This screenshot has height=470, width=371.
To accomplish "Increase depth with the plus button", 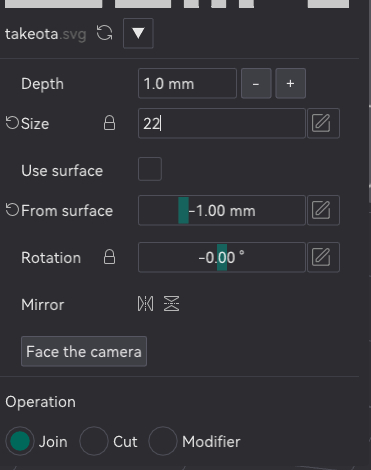I will [x=290, y=83].
